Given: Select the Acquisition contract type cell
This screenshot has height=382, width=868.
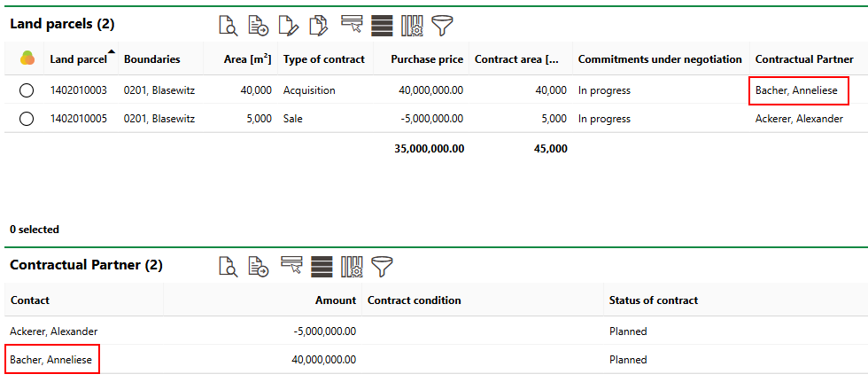Looking at the screenshot, I should tap(309, 90).
